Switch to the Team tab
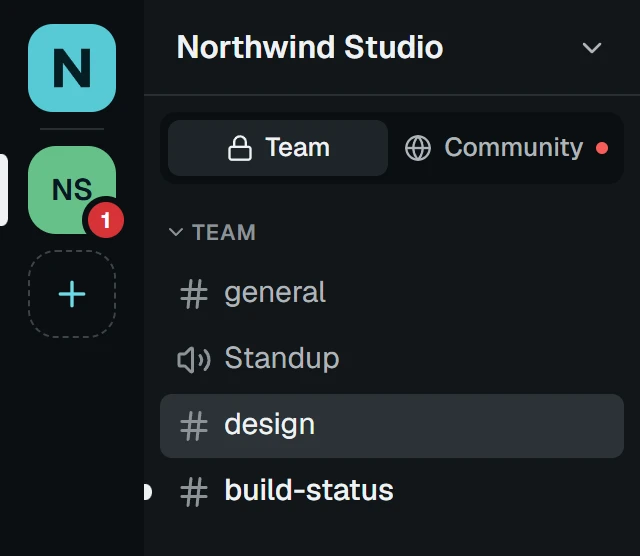Image resolution: width=640 pixels, height=556 pixels. point(278,148)
